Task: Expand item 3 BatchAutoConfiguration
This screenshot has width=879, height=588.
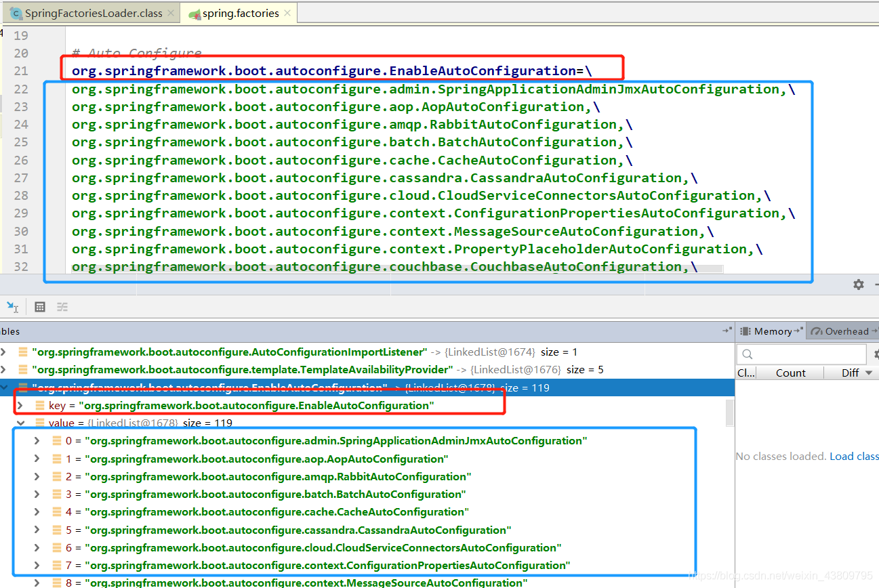Action: pyautogui.click(x=37, y=495)
